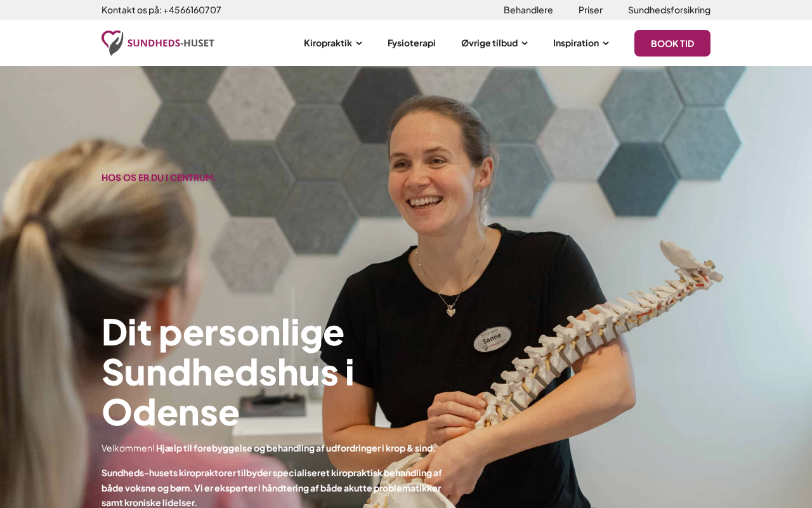Open the Fysioterapi page
The height and width of the screenshot is (508, 812).
(412, 43)
